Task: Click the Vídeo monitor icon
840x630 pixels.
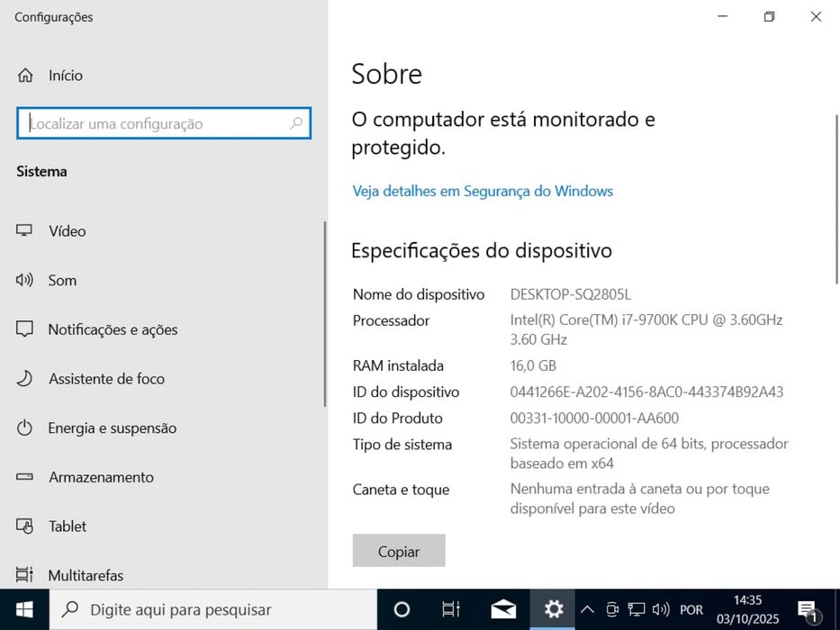Action: tap(24, 231)
